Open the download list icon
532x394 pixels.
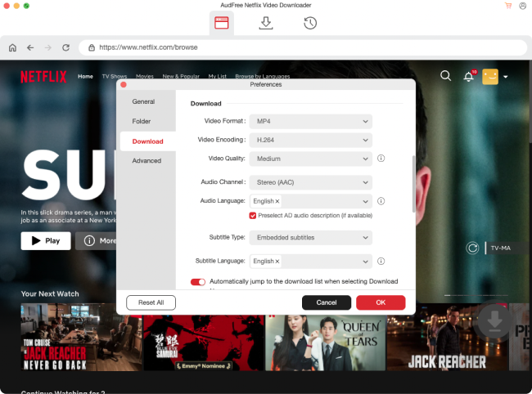[x=266, y=23]
